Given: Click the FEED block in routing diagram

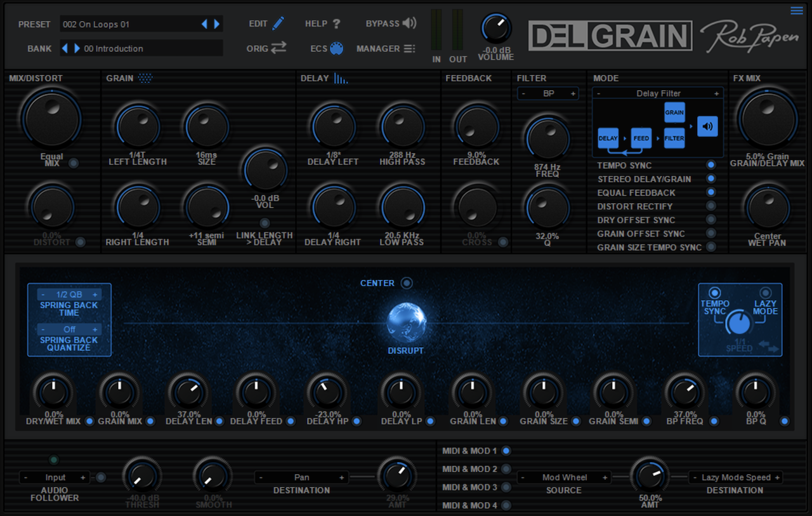Looking at the screenshot, I should [641, 138].
